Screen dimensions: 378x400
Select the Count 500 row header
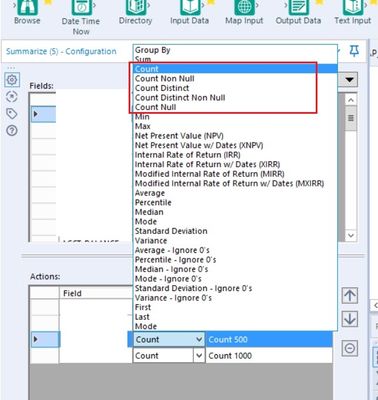pos(45,340)
